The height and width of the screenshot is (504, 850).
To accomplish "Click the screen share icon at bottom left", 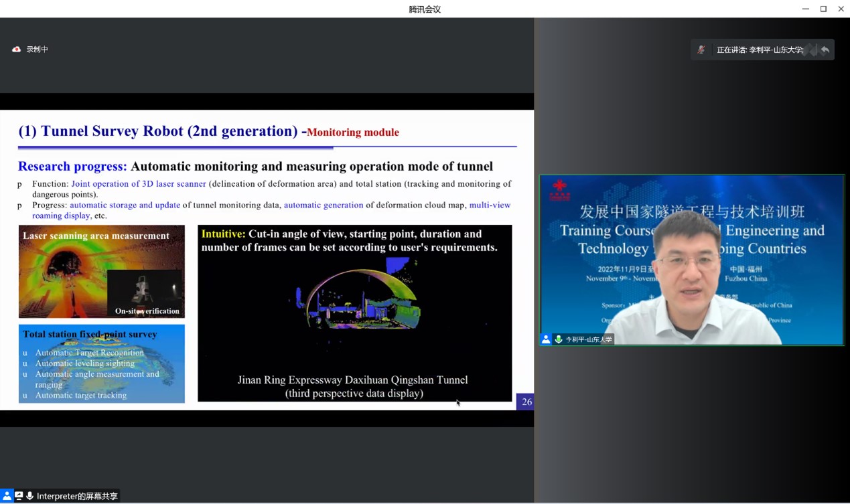I will click(19, 496).
